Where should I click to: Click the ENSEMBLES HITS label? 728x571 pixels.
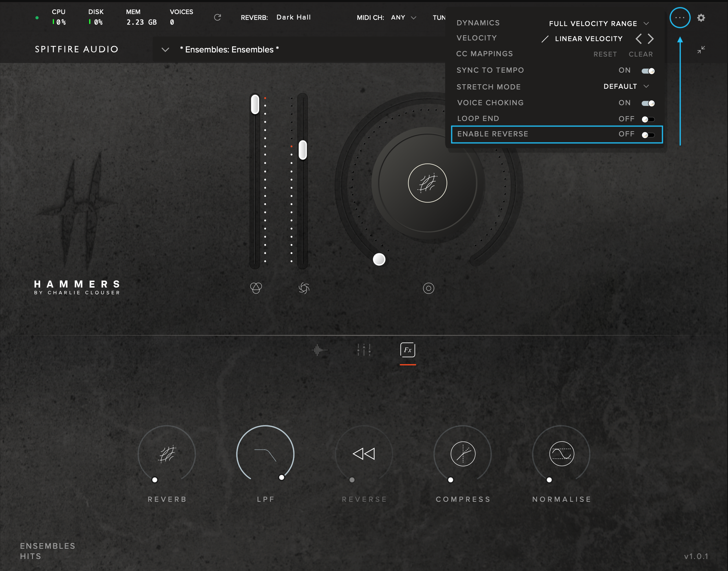point(47,551)
